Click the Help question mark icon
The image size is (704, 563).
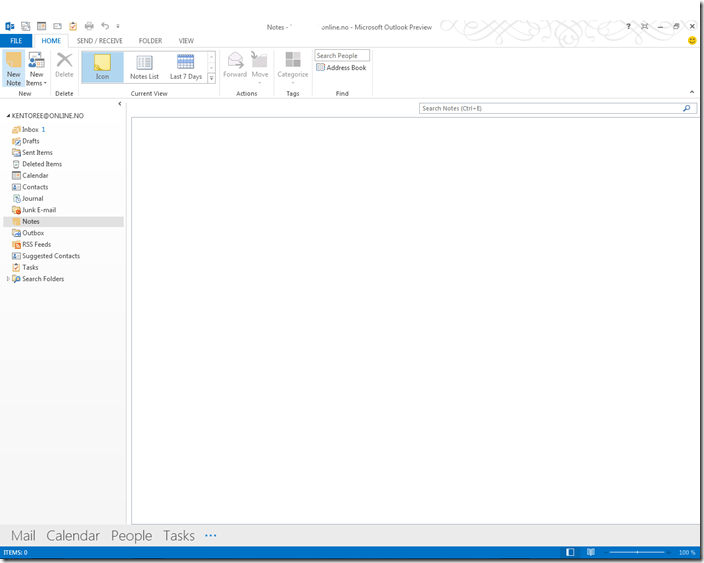[x=629, y=26]
